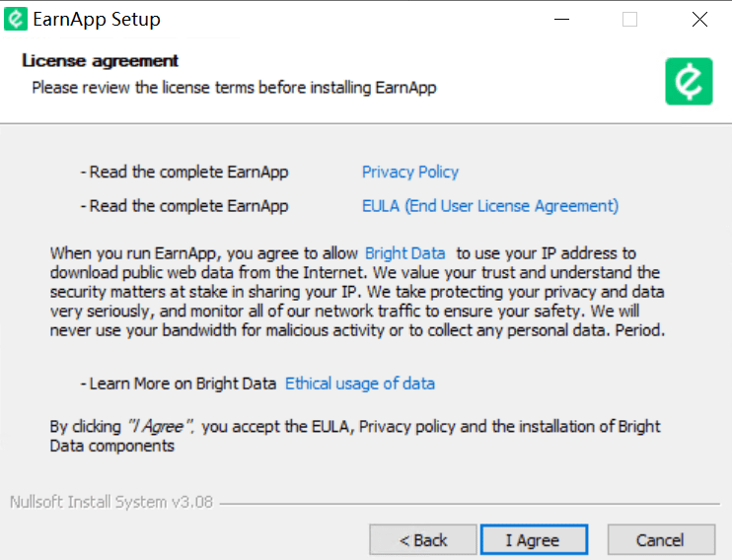Open the Privacy Policy link
The height and width of the screenshot is (560, 732).
(x=410, y=172)
